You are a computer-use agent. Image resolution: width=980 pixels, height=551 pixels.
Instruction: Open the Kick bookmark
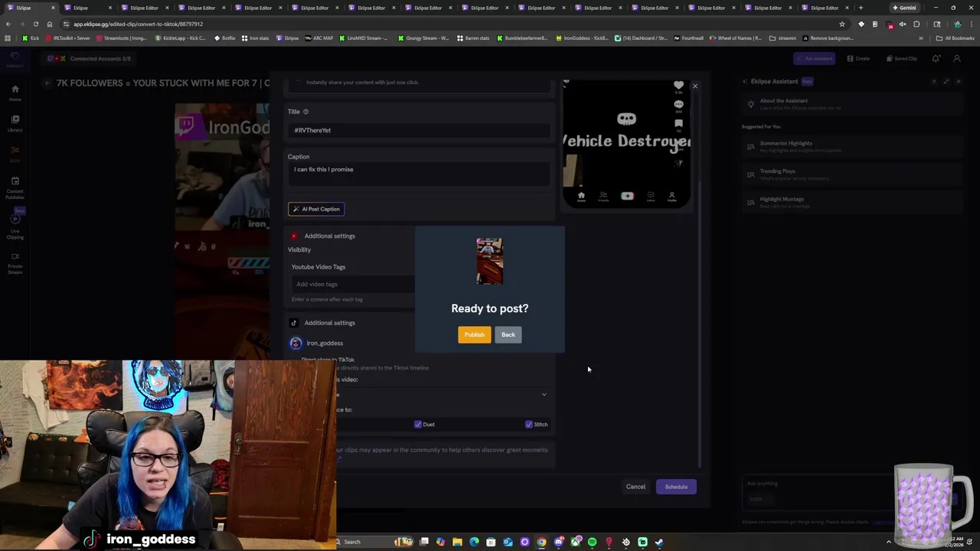31,38
